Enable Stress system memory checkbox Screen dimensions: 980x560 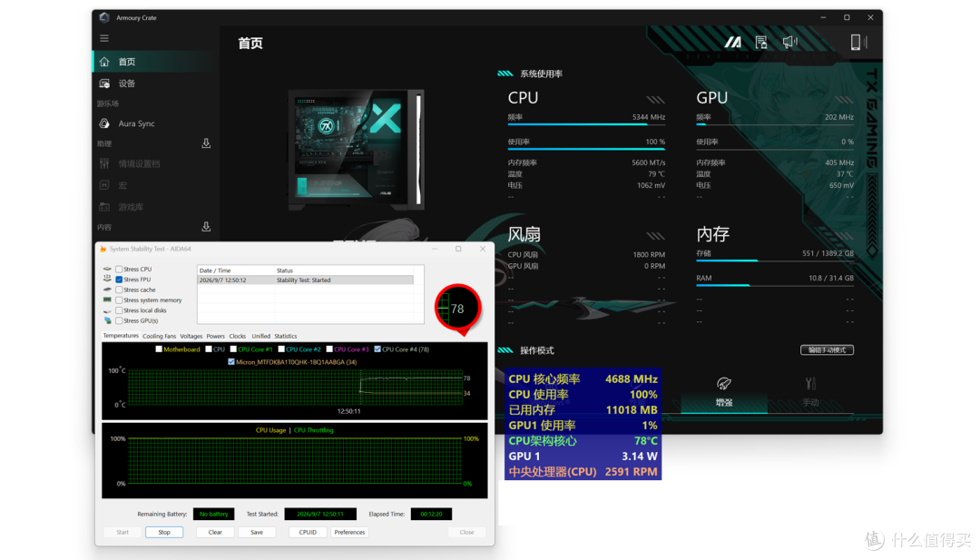pyautogui.click(x=119, y=300)
